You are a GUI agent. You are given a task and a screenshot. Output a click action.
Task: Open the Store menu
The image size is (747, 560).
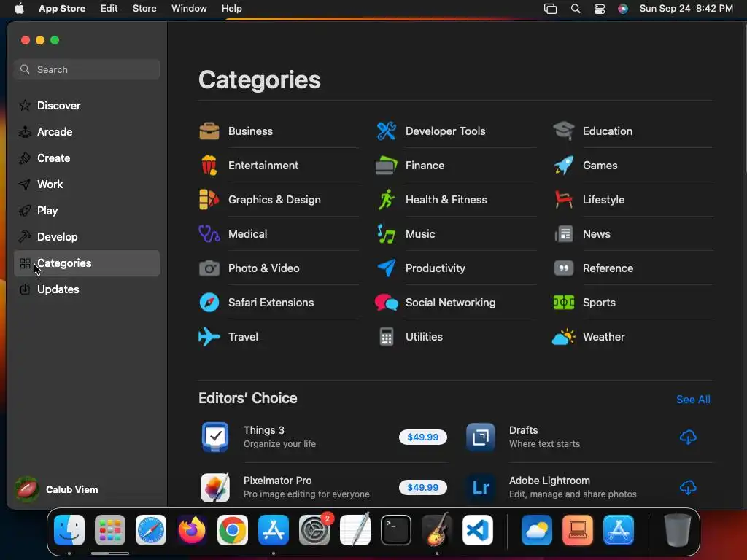[x=144, y=9]
